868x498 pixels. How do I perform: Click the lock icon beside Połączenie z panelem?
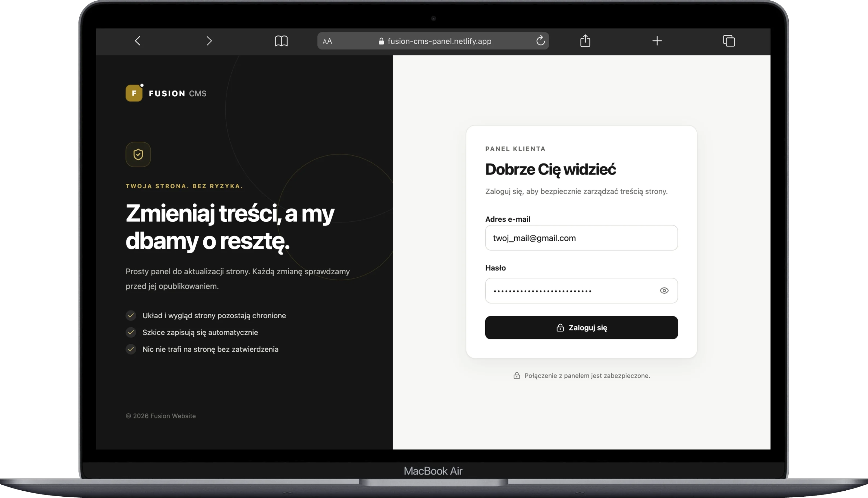[517, 376]
